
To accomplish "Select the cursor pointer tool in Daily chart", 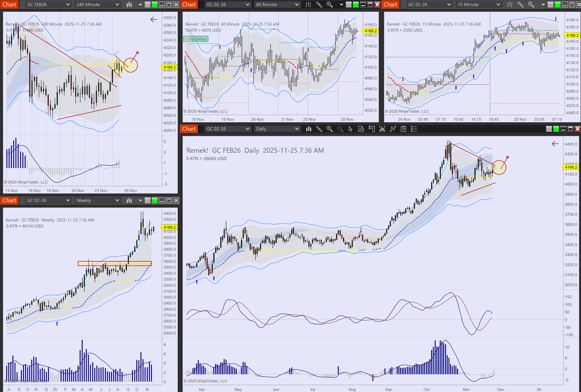I will [x=350, y=129].
